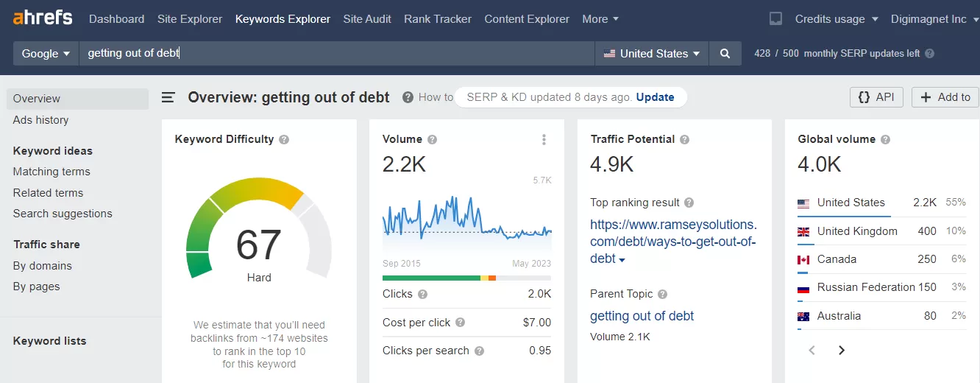Click the monitor icon beside Credits usage
This screenshot has height=383, width=980.
775,19
